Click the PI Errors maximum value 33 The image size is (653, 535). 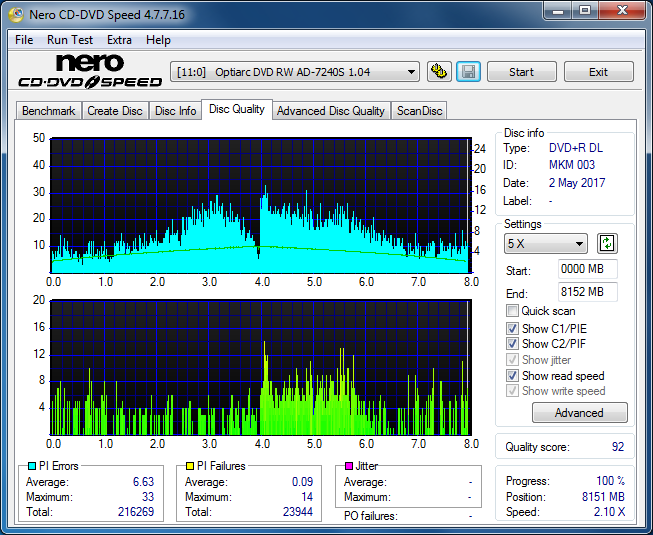tap(148, 497)
